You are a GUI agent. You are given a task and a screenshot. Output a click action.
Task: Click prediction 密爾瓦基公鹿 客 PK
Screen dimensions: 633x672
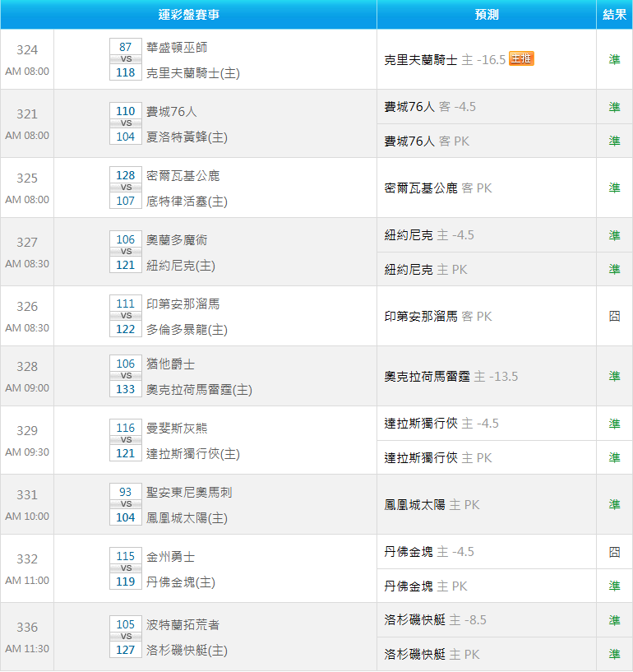pyautogui.click(x=438, y=188)
